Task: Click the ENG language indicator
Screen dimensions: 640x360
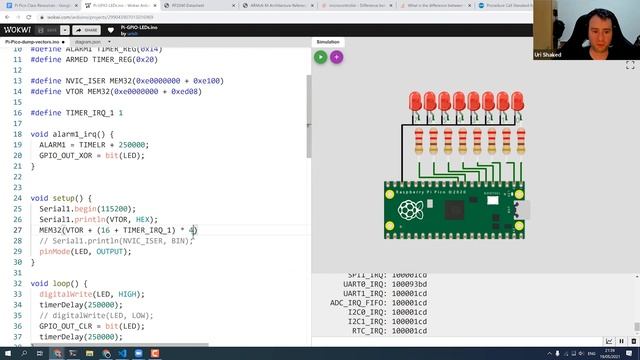Action: point(591,353)
